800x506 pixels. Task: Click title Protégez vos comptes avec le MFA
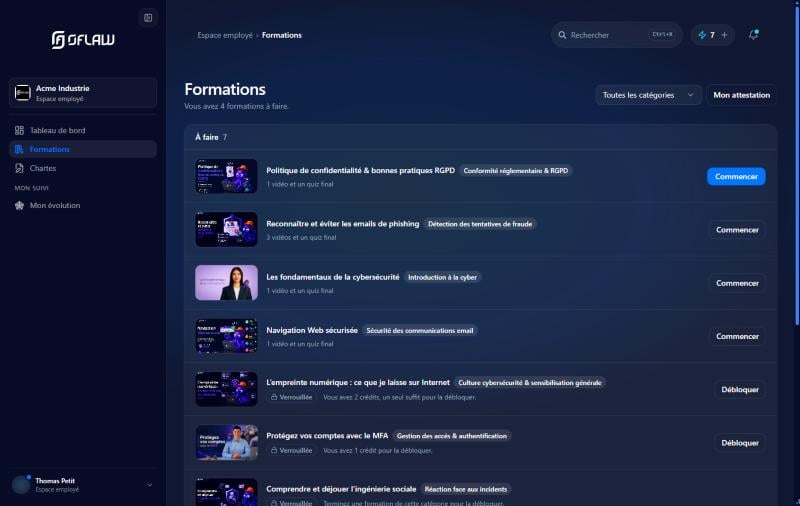point(327,436)
